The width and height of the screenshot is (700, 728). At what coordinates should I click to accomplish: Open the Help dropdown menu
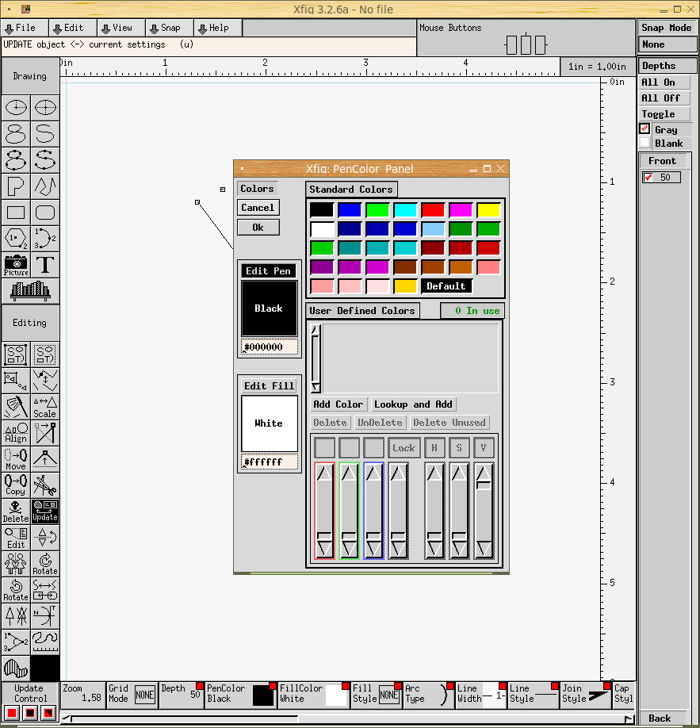218,28
